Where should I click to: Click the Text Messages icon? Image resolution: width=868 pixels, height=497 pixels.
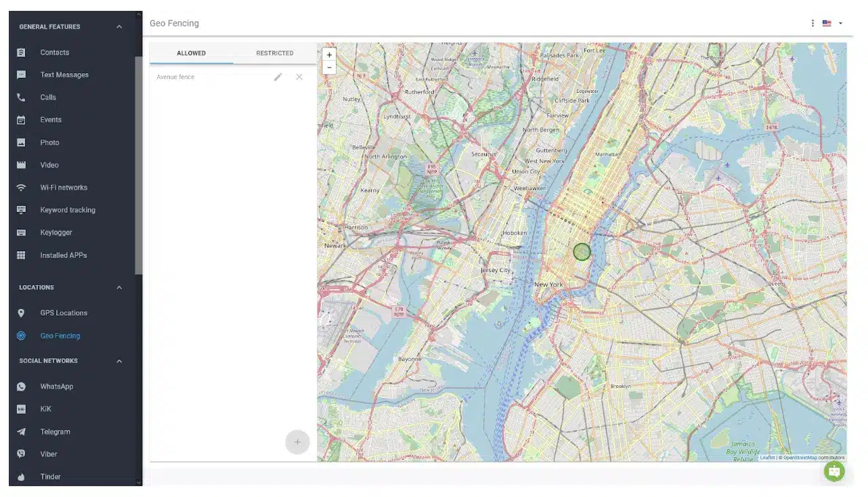pos(21,74)
